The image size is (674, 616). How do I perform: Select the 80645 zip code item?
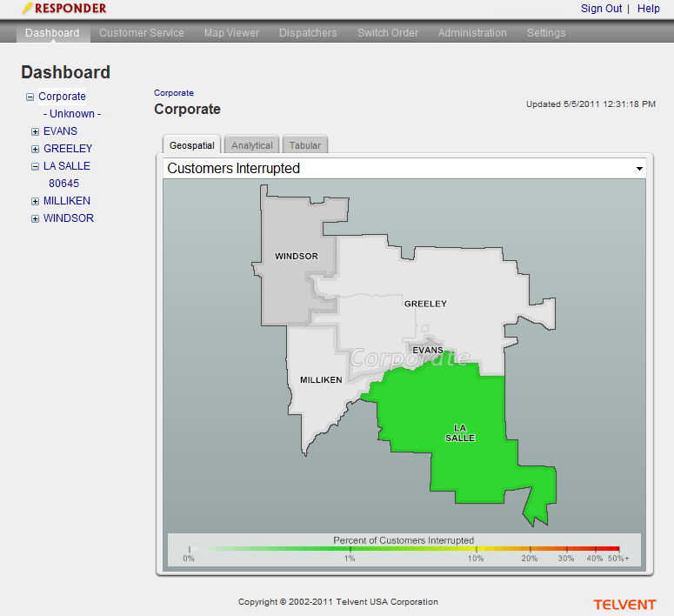tap(63, 184)
